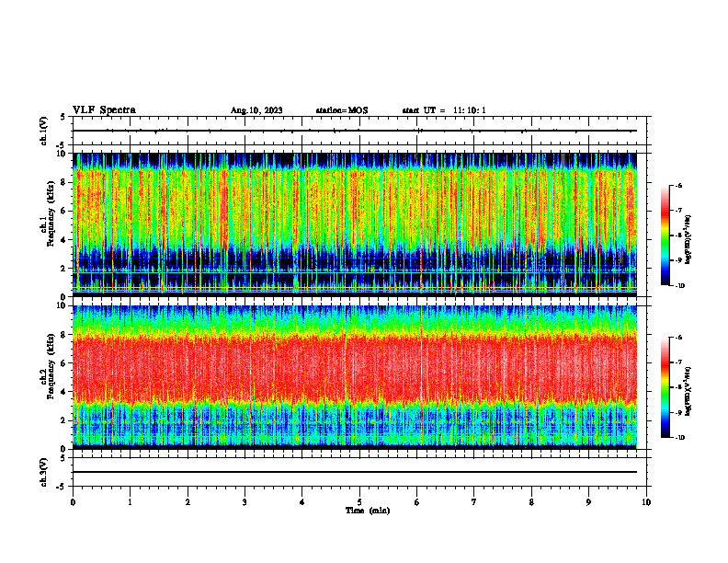Click the ch.1(V) waveform strip at top

pos(359,131)
